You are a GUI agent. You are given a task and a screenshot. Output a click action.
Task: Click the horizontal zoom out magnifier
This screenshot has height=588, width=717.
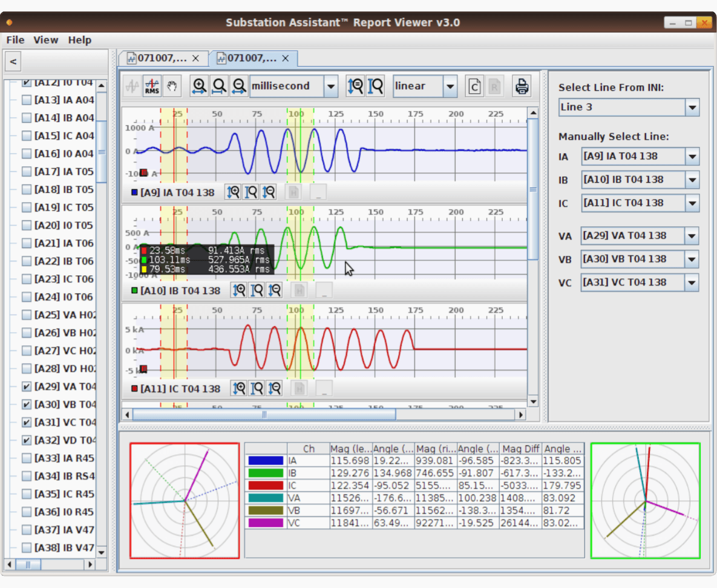pos(238,86)
